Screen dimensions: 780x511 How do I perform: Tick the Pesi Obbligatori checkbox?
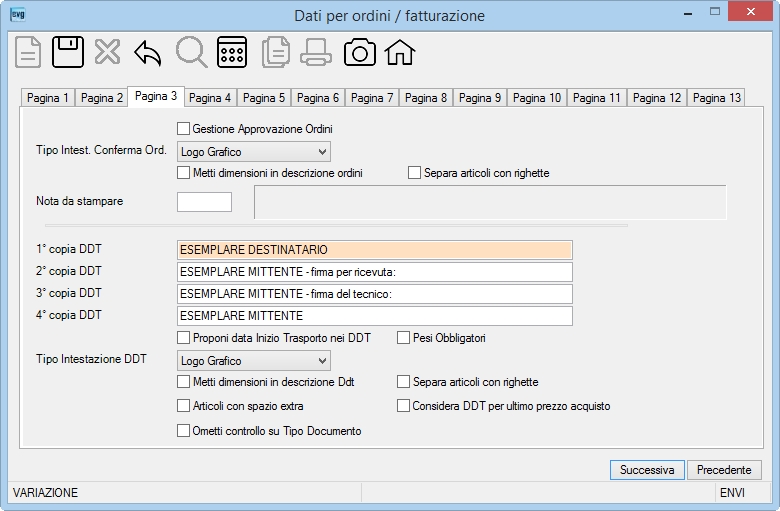tap(403, 338)
